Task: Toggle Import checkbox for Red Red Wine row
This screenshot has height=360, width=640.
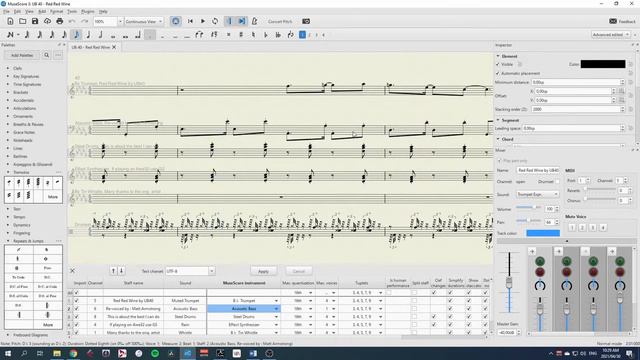Action: 76,301
